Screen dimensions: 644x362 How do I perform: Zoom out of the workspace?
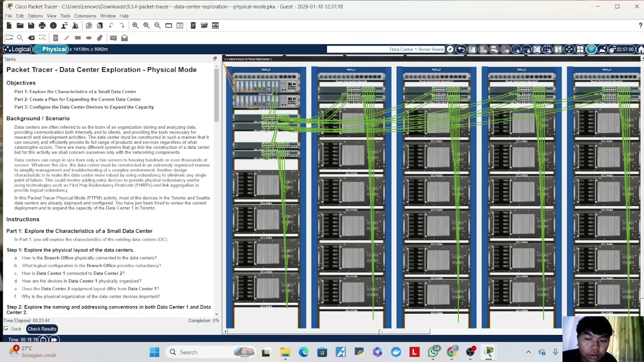point(157,26)
